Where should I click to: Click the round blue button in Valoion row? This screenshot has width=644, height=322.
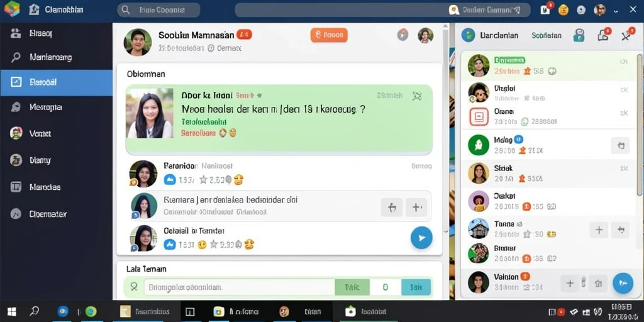pyautogui.click(x=623, y=283)
